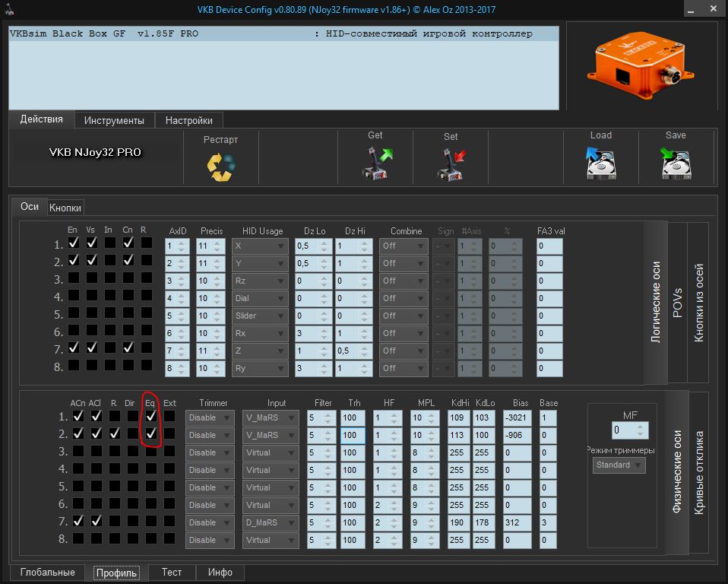Enable In checkbox for logical axis 1
The width and height of the screenshot is (728, 584).
110,243
